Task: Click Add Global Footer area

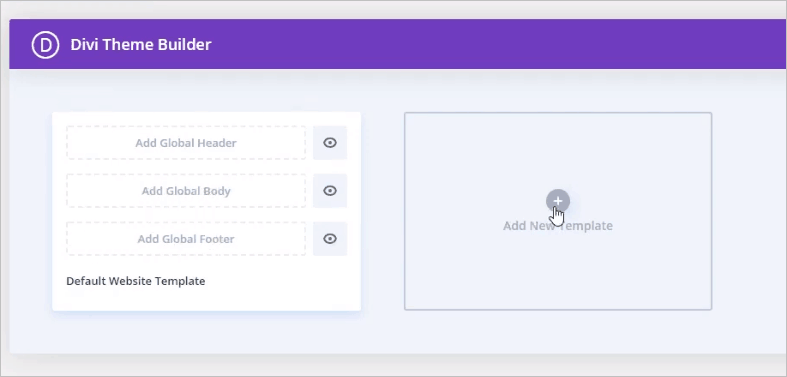Action: point(186,239)
